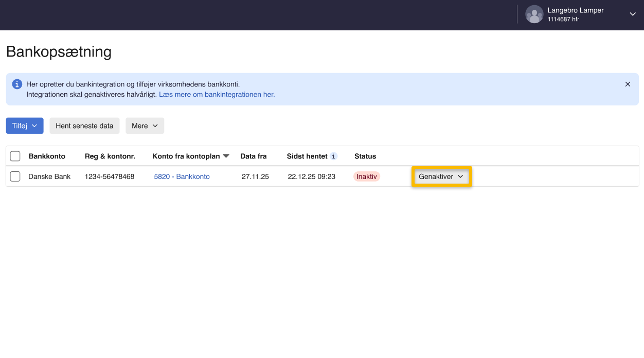This screenshot has width=644, height=358.
Task: Check the checkbox on the Danske Bank row
Action: [x=15, y=176]
